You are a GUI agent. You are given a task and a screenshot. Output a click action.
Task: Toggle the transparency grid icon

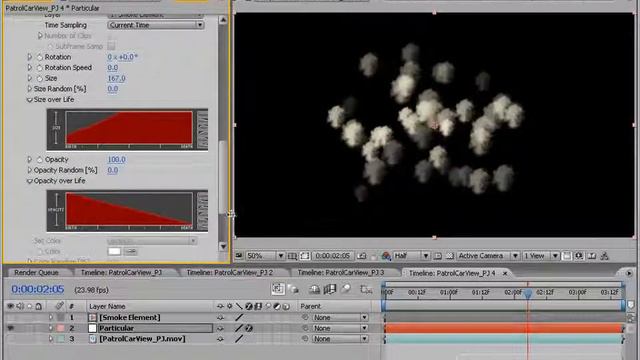pos(449,256)
